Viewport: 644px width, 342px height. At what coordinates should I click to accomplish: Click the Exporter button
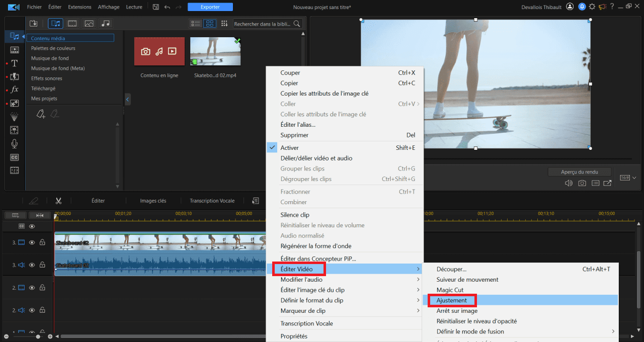(210, 7)
